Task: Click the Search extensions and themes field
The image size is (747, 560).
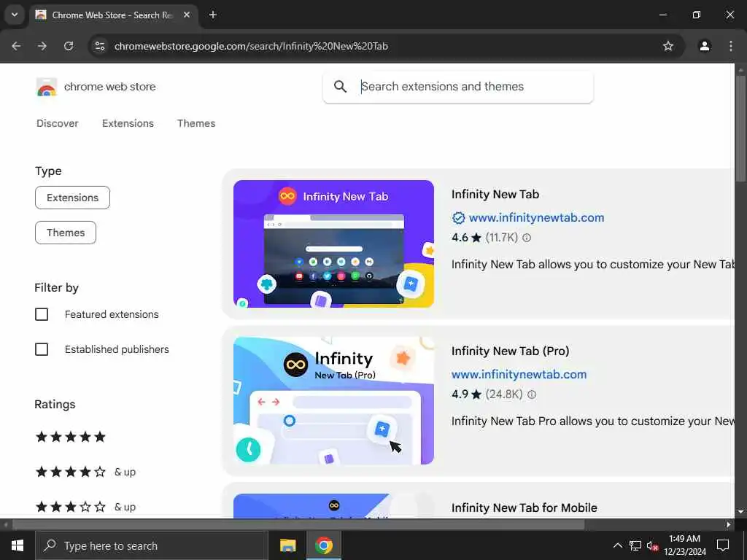Action: [x=458, y=87]
